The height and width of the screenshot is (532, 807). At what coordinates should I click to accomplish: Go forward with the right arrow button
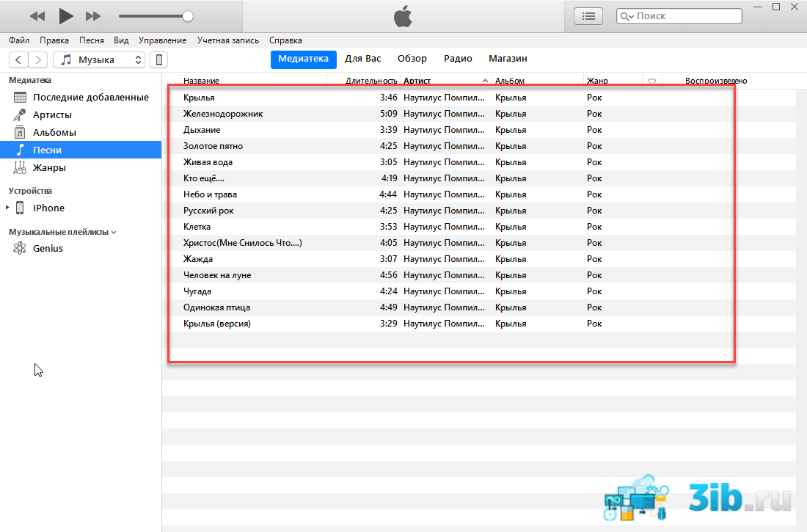click(38, 59)
